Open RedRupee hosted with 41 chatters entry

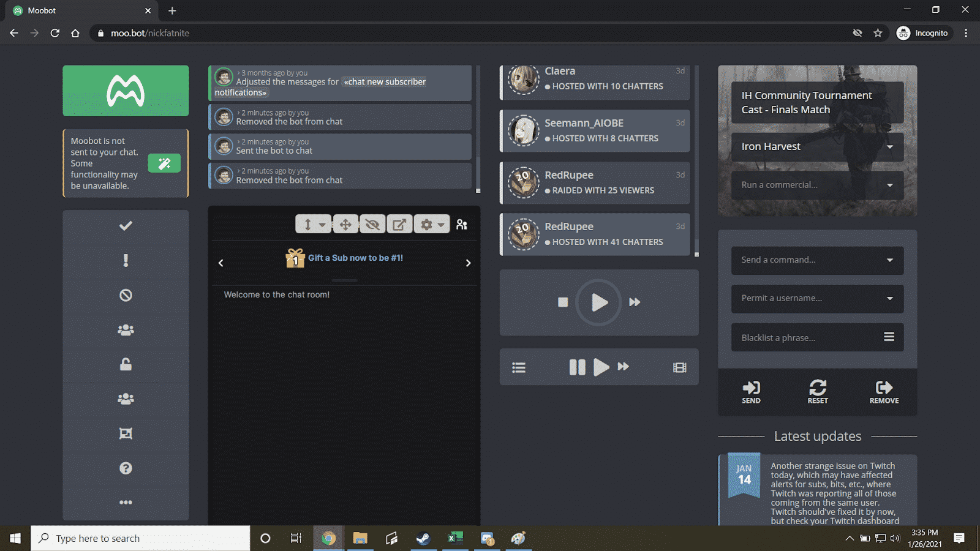[595, 234]
